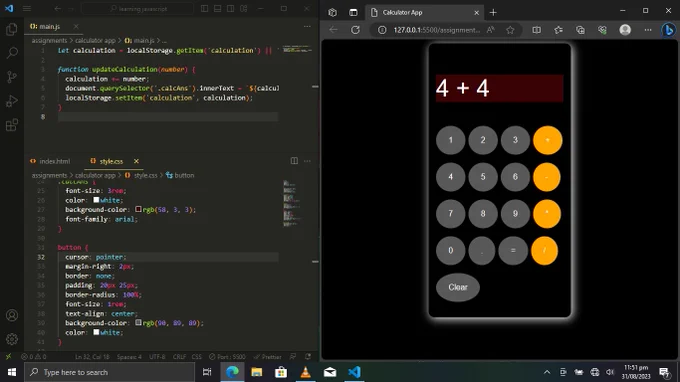The width and height of the screenshot is (680, 382).
Task: Click the orange divide button
Action: pos(544,251)
